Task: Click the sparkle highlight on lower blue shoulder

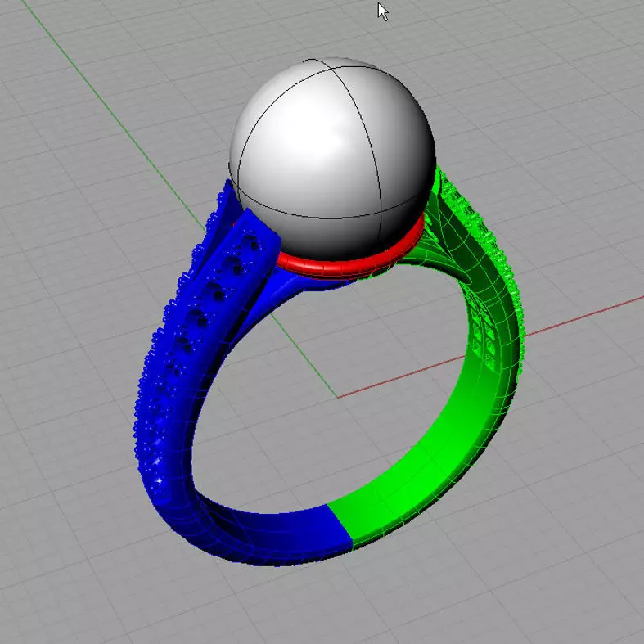Action: (159, 480)
